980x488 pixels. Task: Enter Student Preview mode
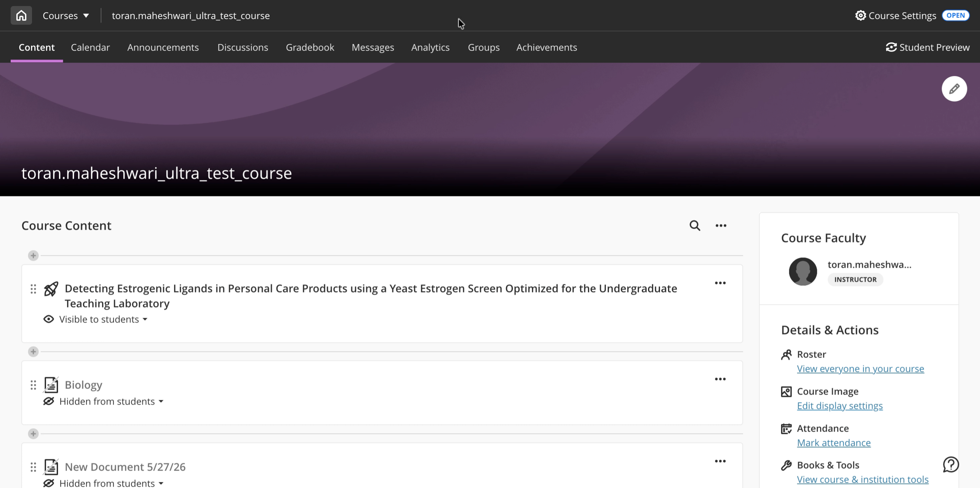[x=927, y=47]
